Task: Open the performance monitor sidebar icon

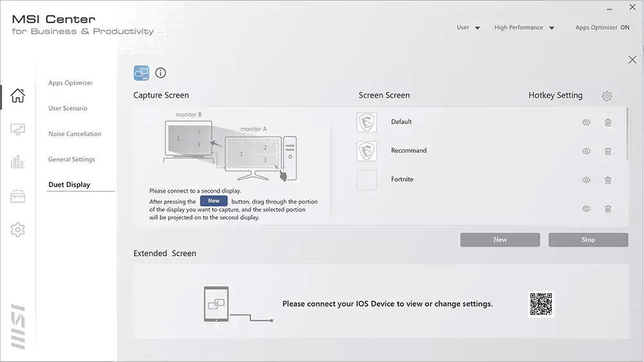Action: pyautogui.click(x=18, y=129)
